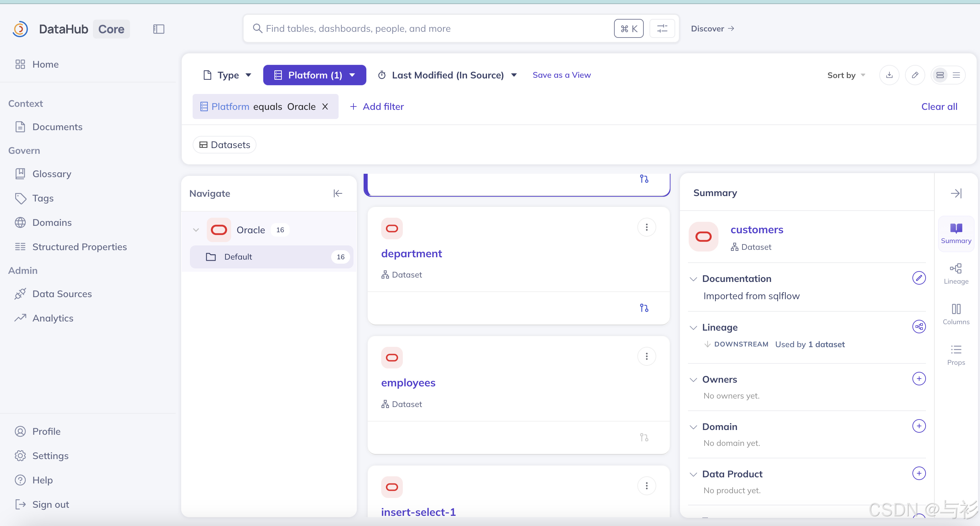Collapse the Oracle tree node
The height and width of the screenshot is (526, 980).
196,230
